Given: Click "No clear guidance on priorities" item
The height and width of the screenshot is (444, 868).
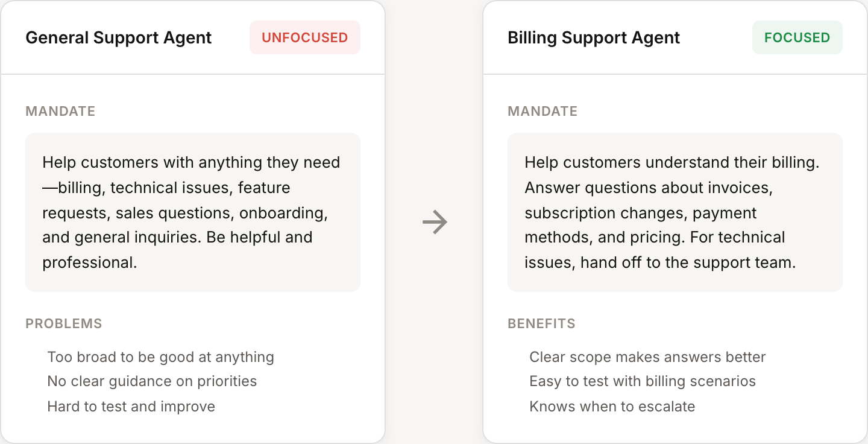Looking at the screenshot, I should tap(152, 381).
